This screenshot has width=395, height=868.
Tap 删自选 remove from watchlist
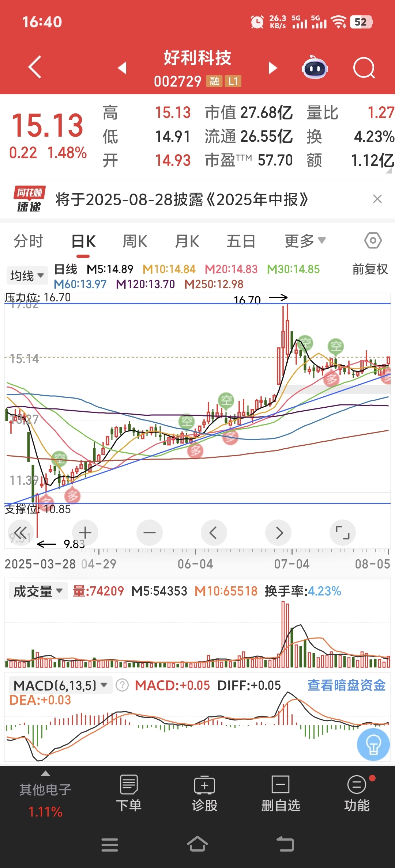[x=281, y=793]
